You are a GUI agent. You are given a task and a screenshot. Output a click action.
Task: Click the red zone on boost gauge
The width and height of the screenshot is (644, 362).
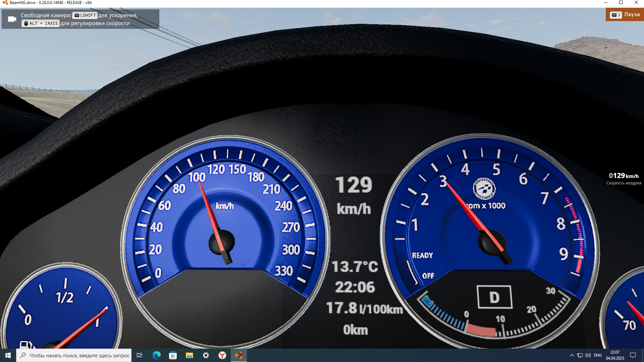481,330
